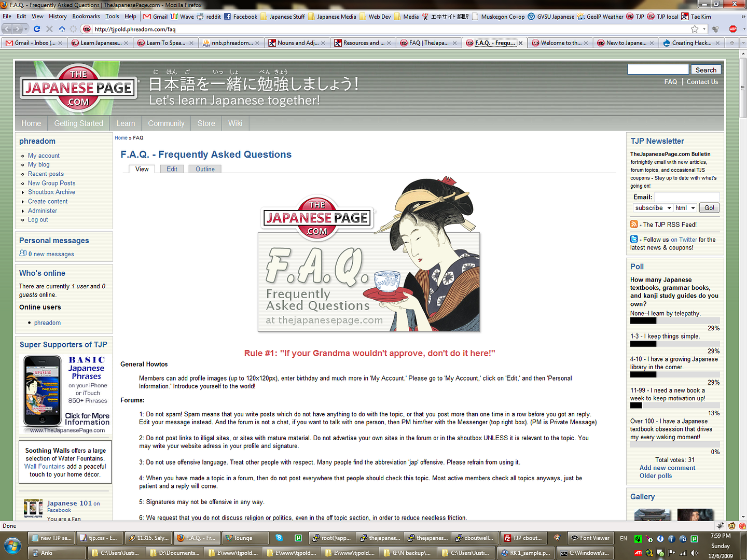This screenshot has width=747, height=560.
Task: Click the browser Reload icon
Action: tap(37, 29)
